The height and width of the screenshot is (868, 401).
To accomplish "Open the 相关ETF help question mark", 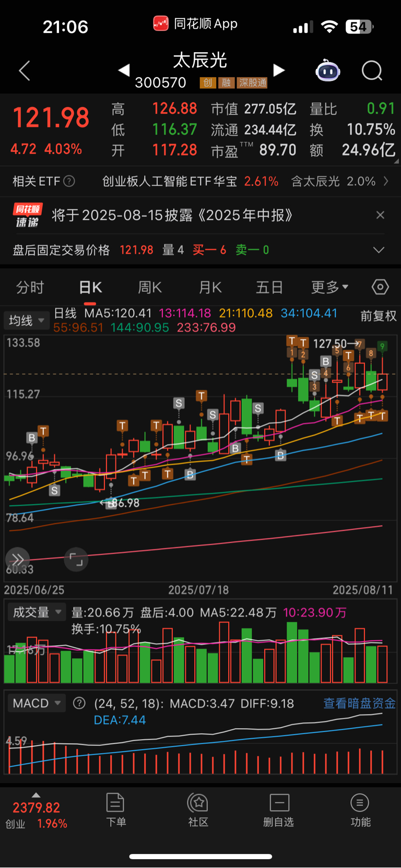I will [69, 181].
